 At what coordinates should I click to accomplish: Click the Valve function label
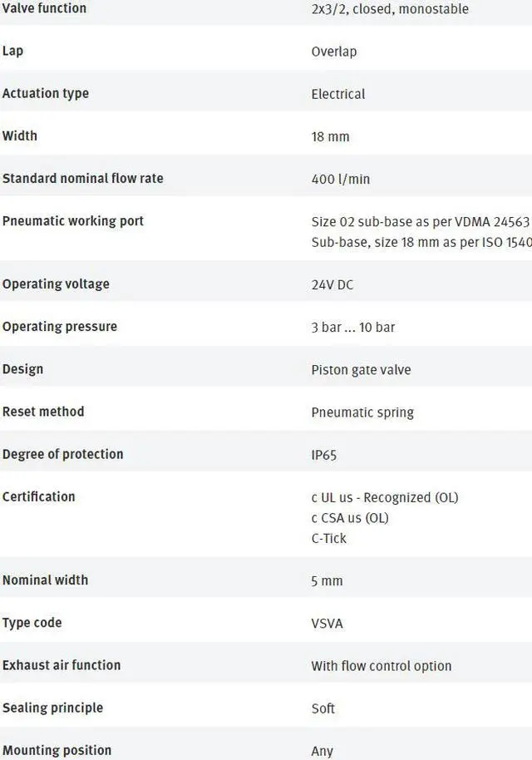[44, 8]
